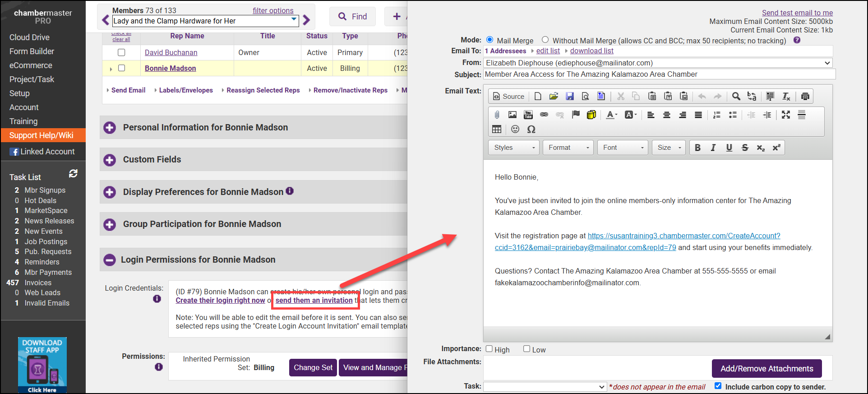Insert a smiley emoticon
Viewport: 868px width, 394px height.
pyautogui.click(x=515, y=130)
